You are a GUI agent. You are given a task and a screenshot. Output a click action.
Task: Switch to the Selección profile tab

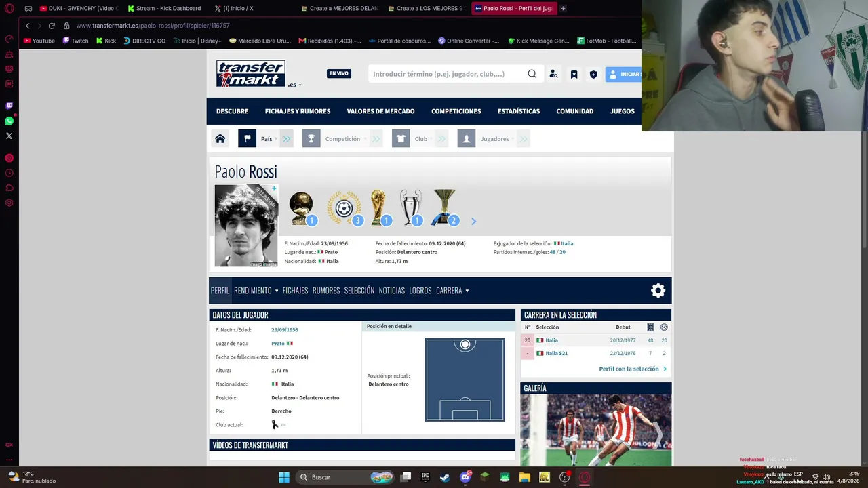coord(359,291)
